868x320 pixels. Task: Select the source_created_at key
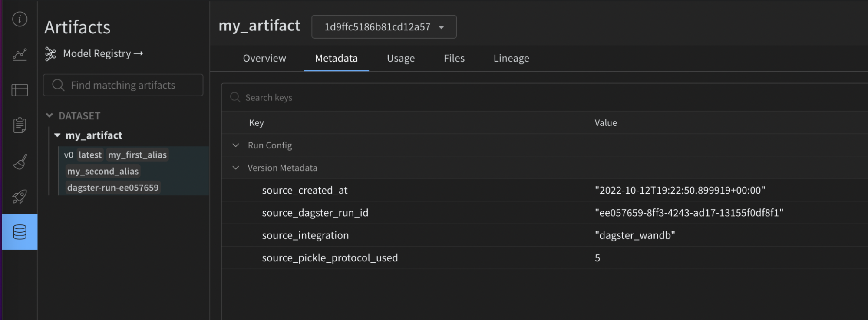pos(305,190)
